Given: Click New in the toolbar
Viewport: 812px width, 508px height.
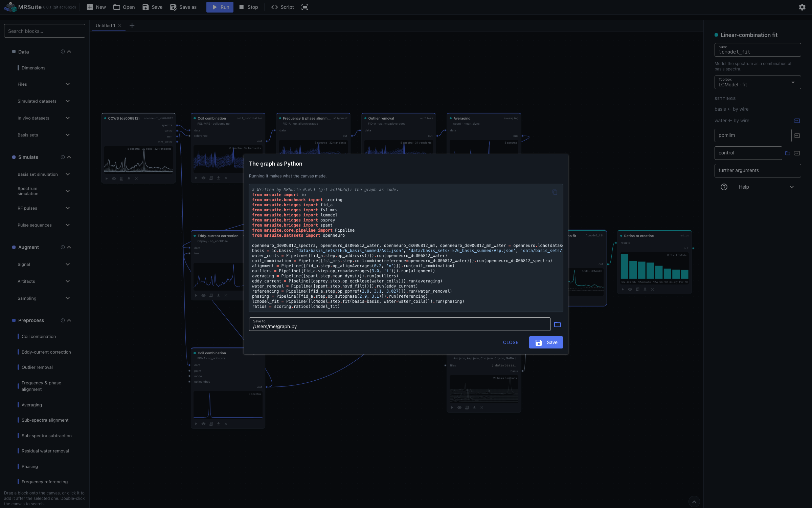Looking at the screenshot, I should (x=96, y=7).
